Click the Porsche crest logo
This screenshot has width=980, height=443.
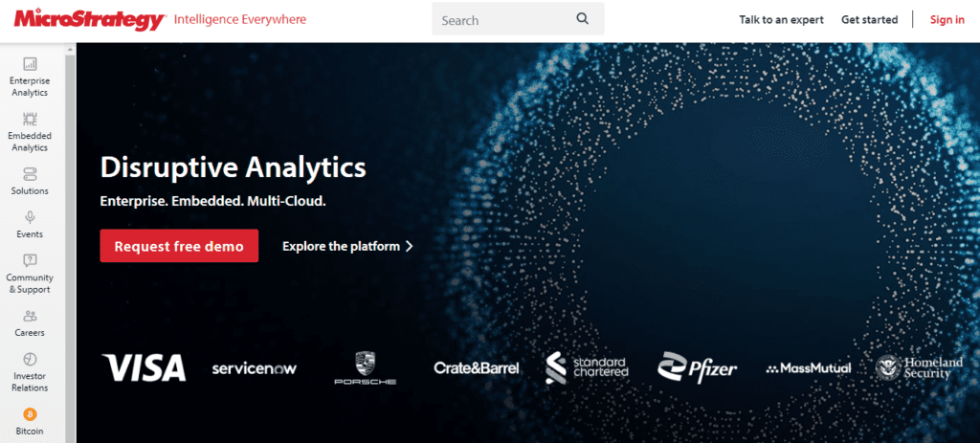pyautogui.click(x=365, y=368)
